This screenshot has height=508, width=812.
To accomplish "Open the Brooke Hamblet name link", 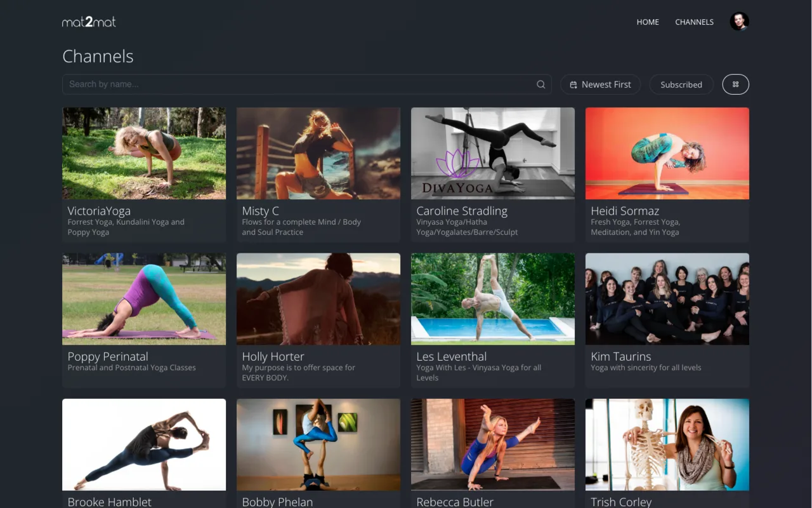I will [x=110, y=502].
